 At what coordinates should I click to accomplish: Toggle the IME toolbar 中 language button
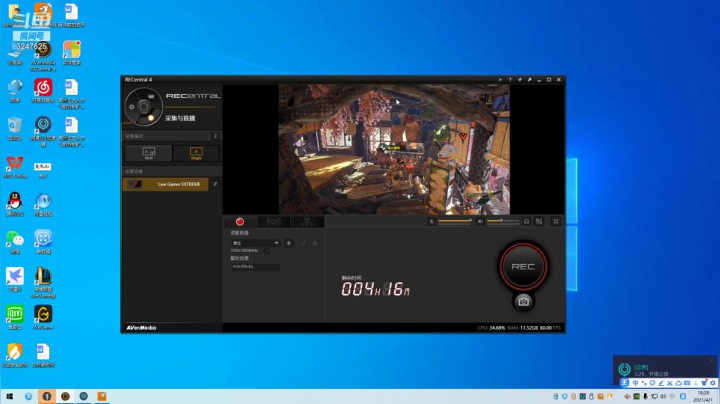[x=636, y=383]
